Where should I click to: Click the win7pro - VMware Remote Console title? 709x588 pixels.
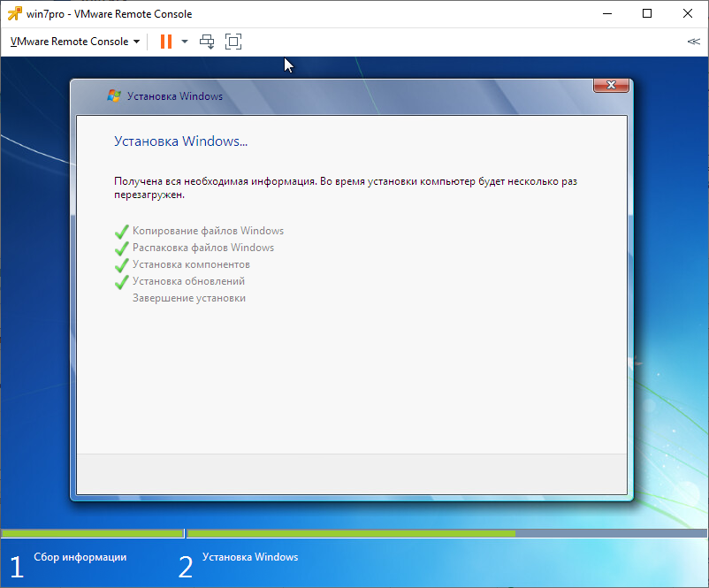109,14
